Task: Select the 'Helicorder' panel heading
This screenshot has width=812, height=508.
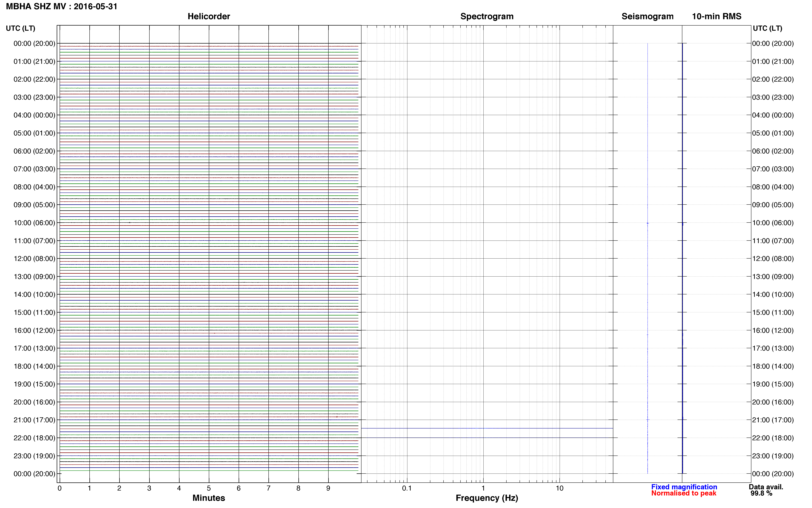Action: 209,16
